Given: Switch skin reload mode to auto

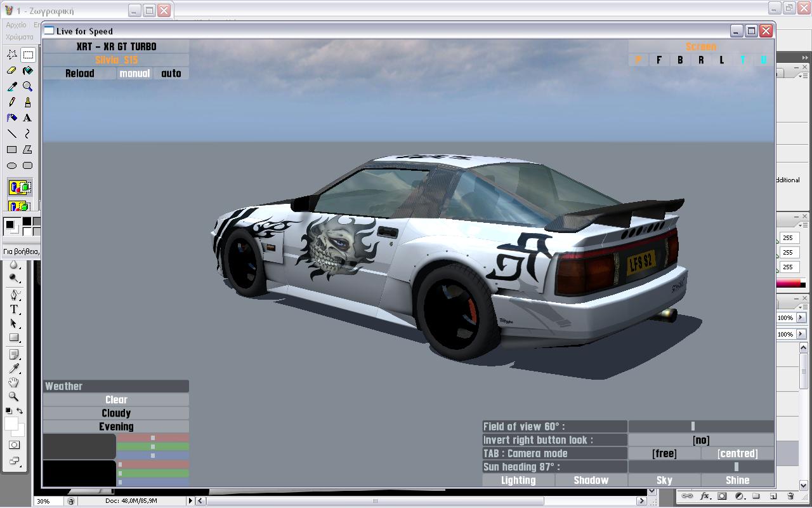Looking at the screenshot, I should coord(171,73).
